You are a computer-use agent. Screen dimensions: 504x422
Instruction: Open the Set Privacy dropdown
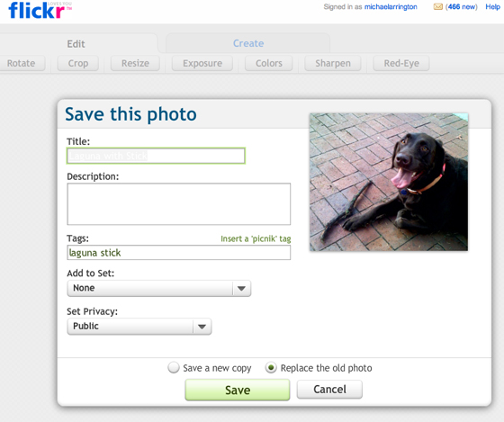[139, 327]
